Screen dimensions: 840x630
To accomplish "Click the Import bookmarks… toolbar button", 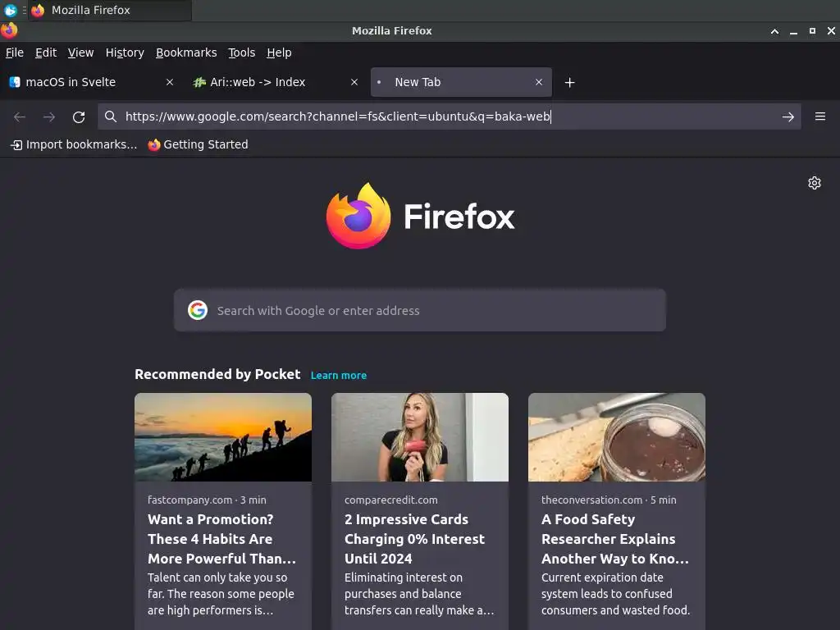I will 74,144.
